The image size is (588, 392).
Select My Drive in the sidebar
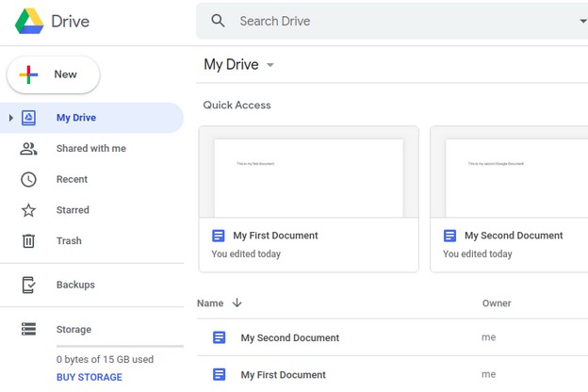click(x=91, y=118)
